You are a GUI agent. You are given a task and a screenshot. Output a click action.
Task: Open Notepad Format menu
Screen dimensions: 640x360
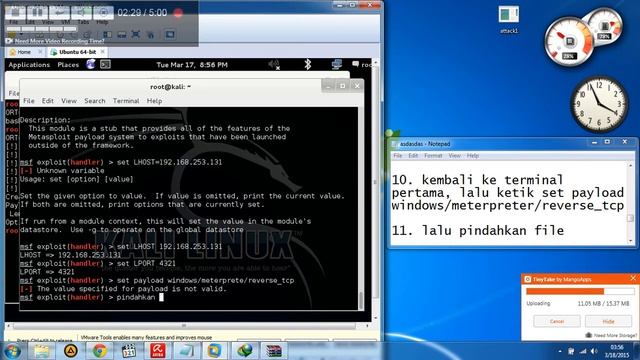click(x=433, y=156)
